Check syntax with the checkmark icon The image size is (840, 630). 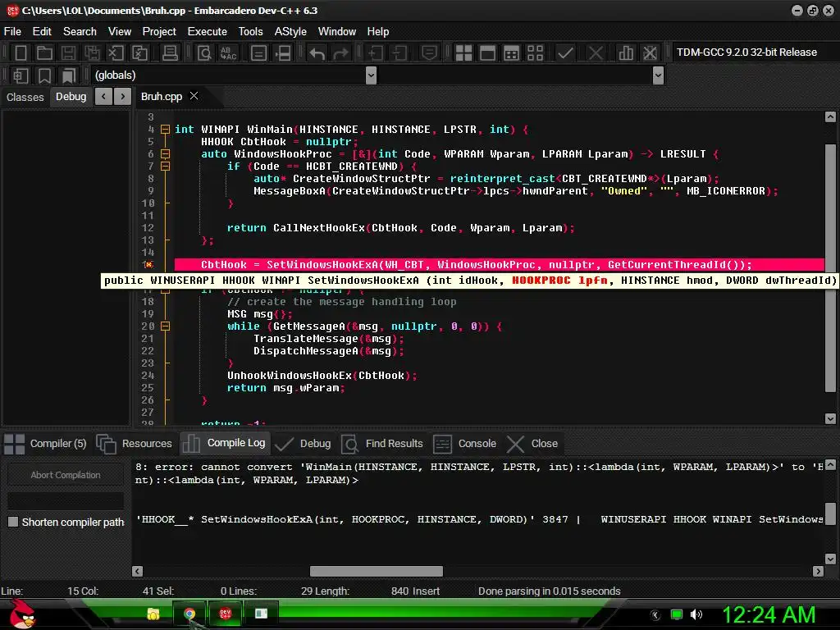coord(565,52)
